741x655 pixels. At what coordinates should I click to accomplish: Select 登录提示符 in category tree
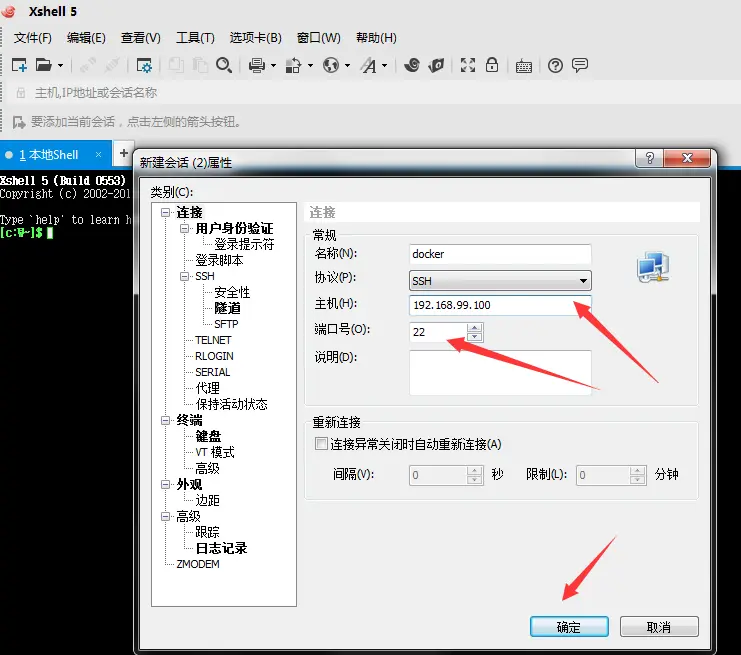click(x=244, y=244)
